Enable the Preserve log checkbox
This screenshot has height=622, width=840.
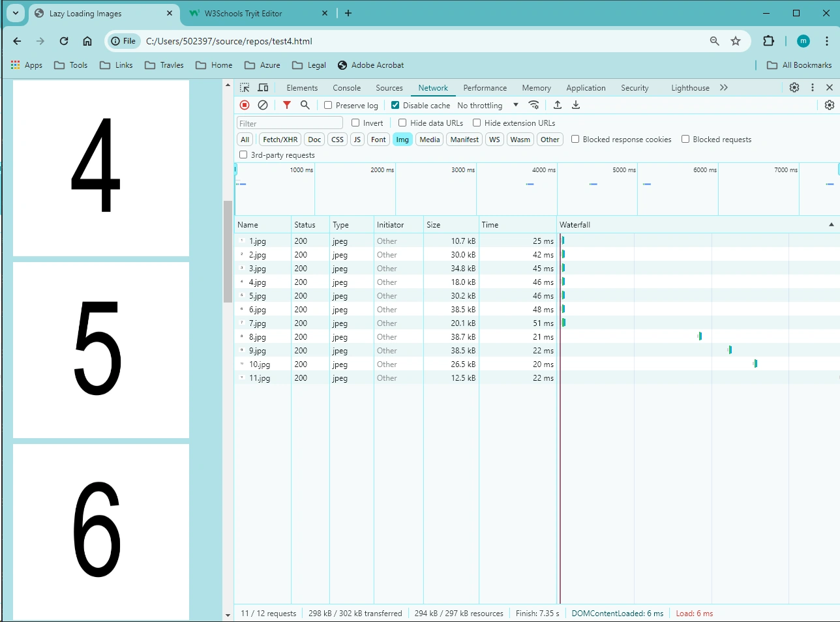328,105
